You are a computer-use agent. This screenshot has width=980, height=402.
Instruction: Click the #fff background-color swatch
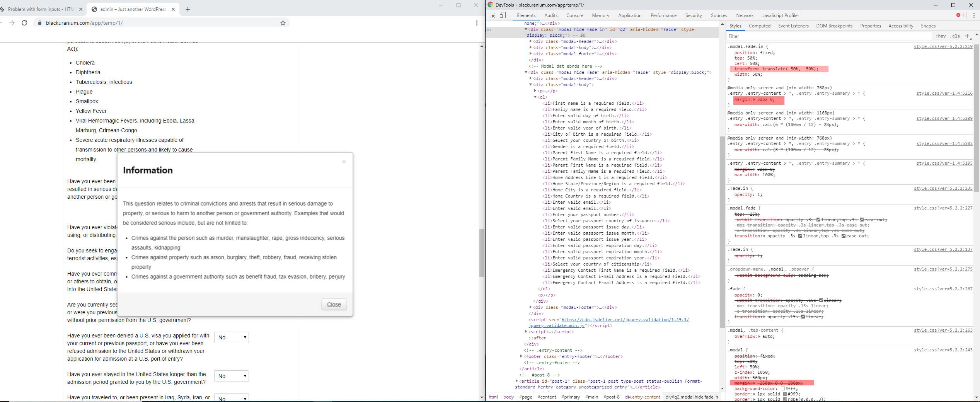coord(783,388)
